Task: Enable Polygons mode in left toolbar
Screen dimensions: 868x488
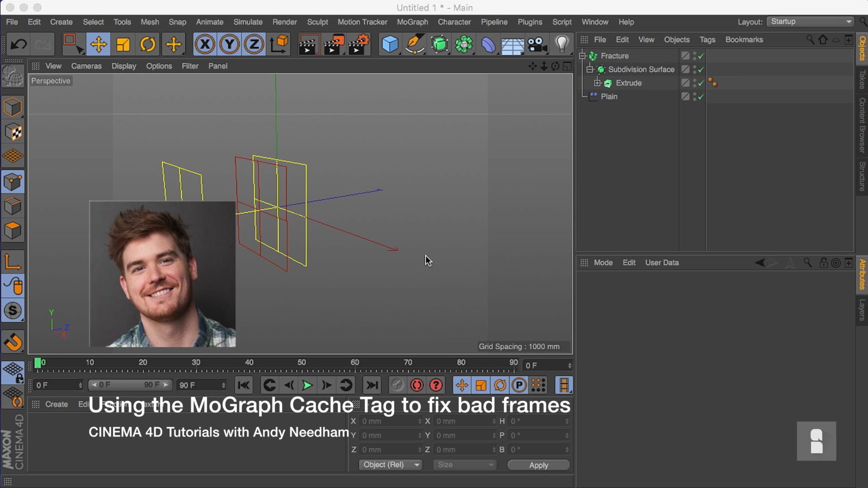Action: (x=13, y=230)
